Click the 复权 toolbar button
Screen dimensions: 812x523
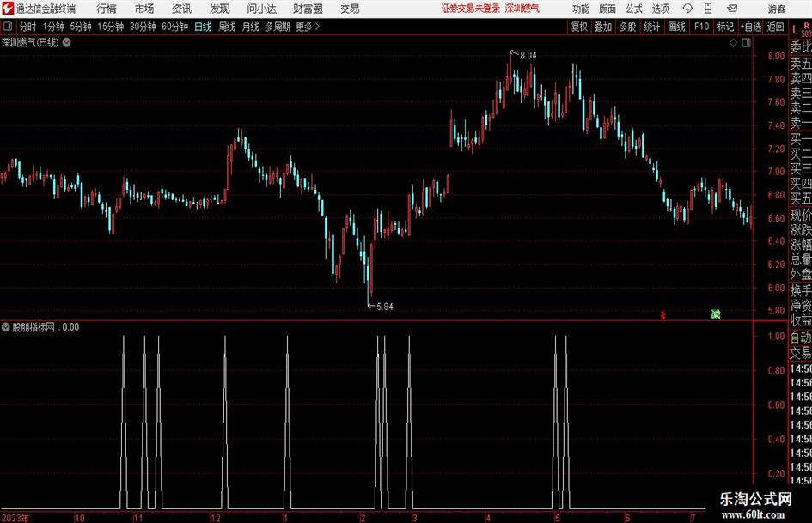coord(579,27)
